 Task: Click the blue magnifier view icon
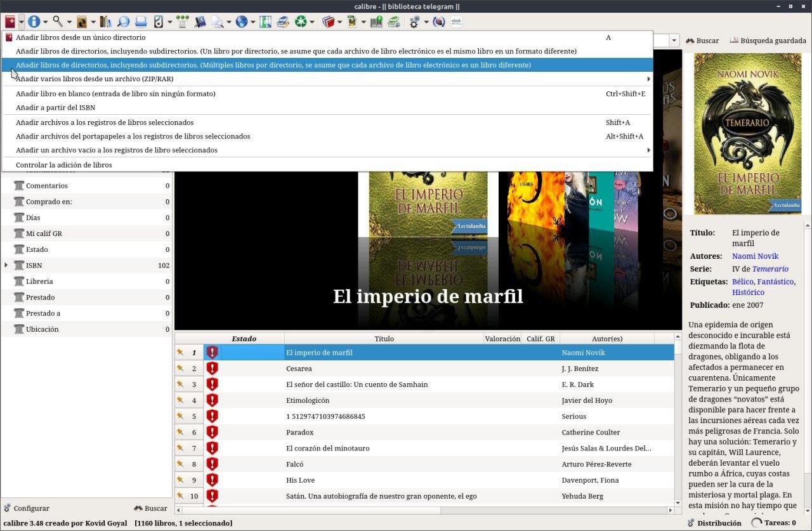coord(123,22)
